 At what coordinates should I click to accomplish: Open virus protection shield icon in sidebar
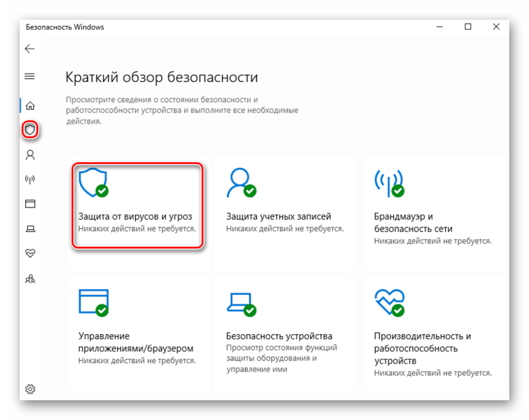coord(30,130)
